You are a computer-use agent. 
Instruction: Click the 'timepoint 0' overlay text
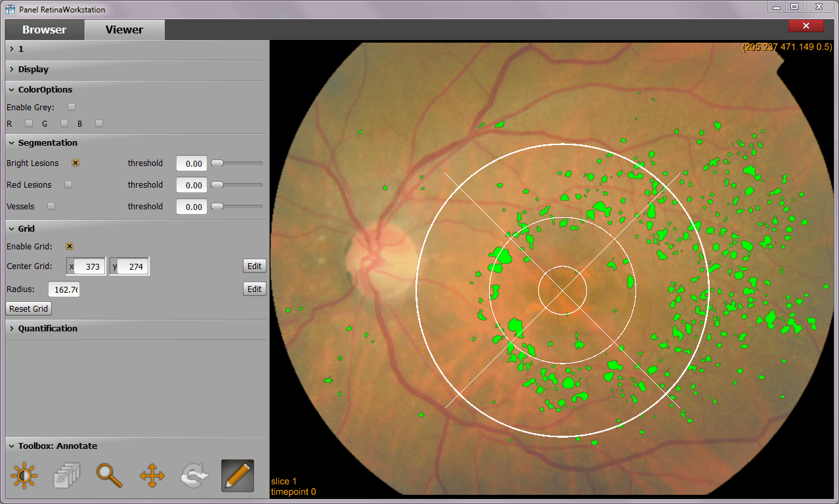point(293,492)
